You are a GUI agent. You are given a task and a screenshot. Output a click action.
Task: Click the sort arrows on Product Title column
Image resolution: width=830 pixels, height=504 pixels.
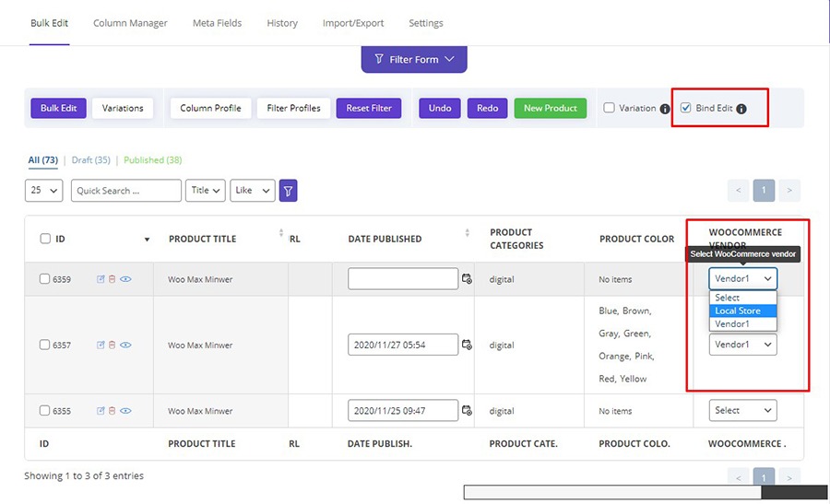coord(281,233)
